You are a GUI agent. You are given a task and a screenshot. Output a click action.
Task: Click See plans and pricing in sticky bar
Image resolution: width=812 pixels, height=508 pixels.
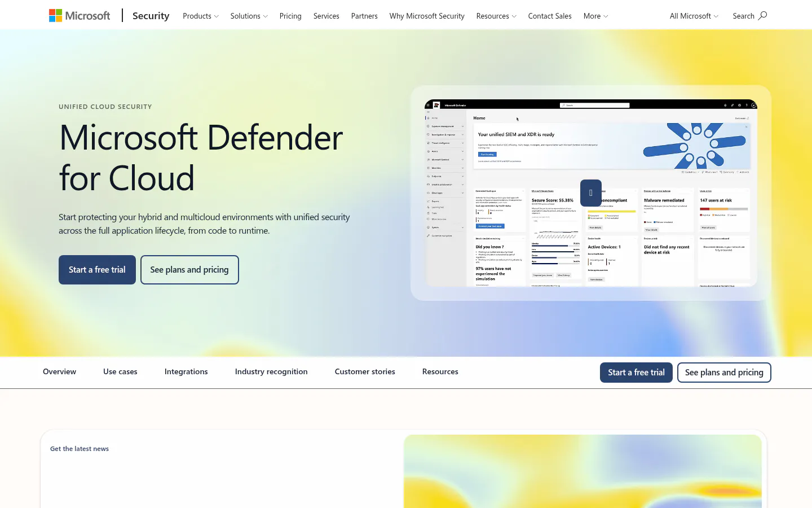pyautogui.click(x=724, y=373)
